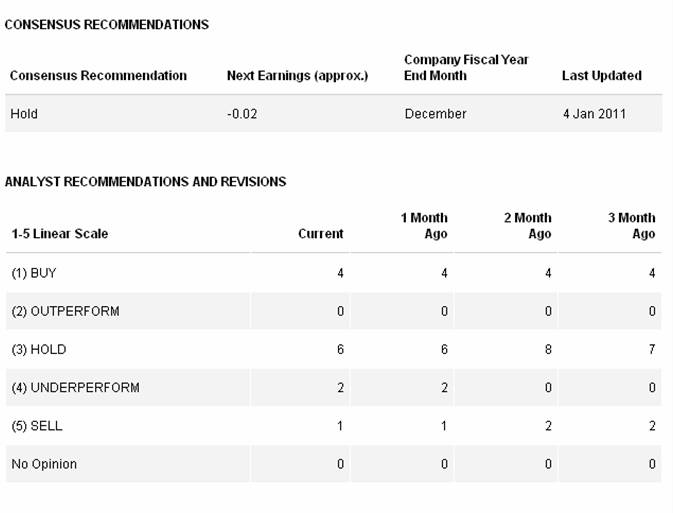Click the Analyst Recommendations and Revisions heading

tap(145, 182)
